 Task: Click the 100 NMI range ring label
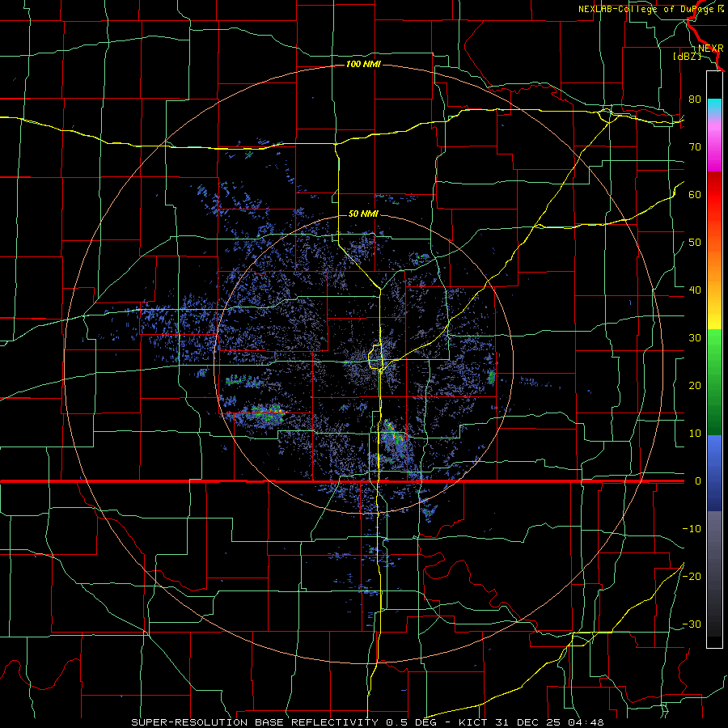coord(363,64)
